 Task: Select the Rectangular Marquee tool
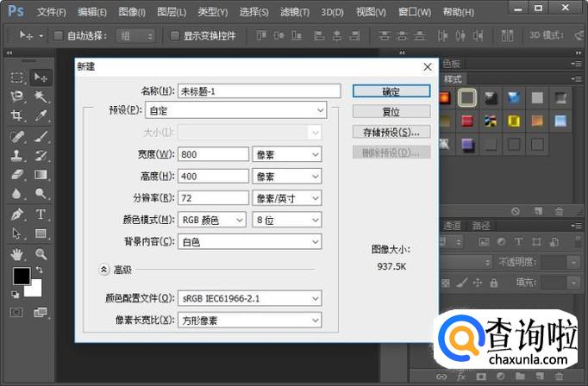[x=16, y=78]
